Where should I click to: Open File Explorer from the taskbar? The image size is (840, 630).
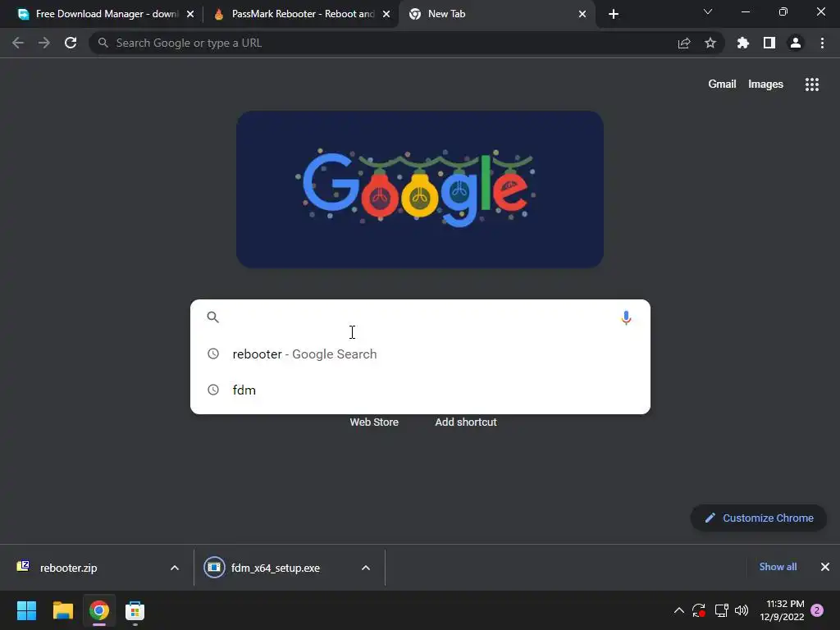(x=62, y=610)
